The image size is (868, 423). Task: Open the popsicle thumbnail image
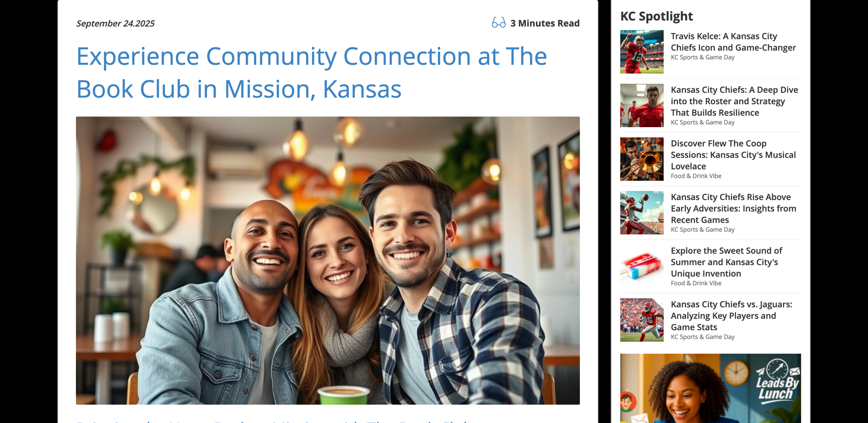pos(642,266)
